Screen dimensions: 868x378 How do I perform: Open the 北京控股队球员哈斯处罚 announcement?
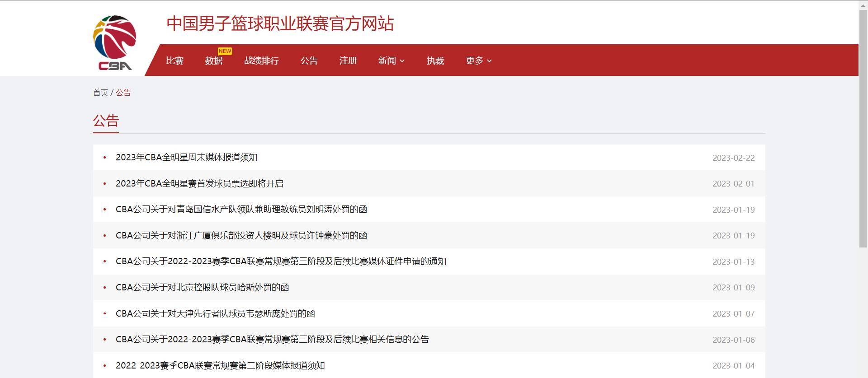click(x=202, y=287)
